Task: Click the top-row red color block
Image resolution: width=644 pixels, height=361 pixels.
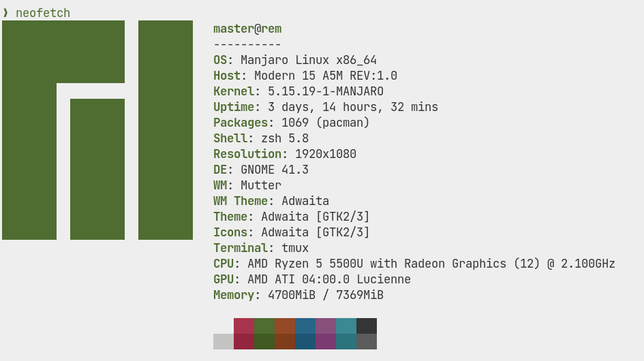Action: coord(244,326)
